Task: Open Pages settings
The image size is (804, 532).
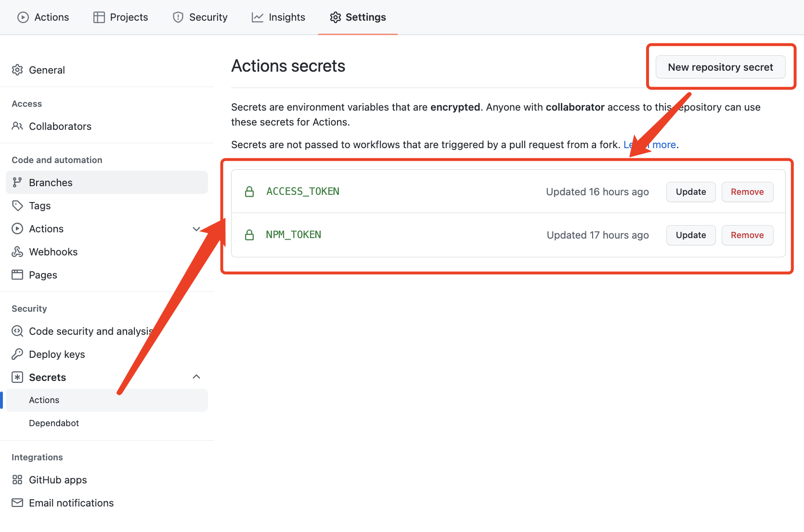Action: (107, 275)
